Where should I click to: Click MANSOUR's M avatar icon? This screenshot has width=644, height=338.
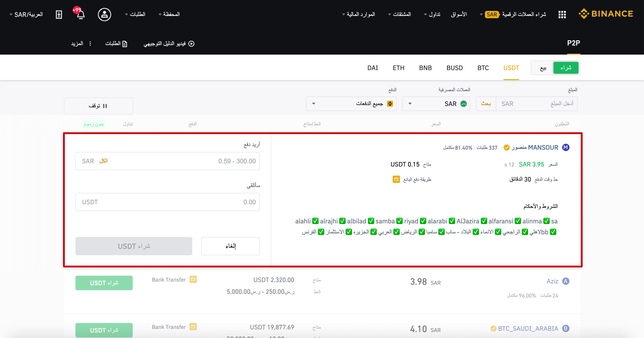click(x=566, y=147)
